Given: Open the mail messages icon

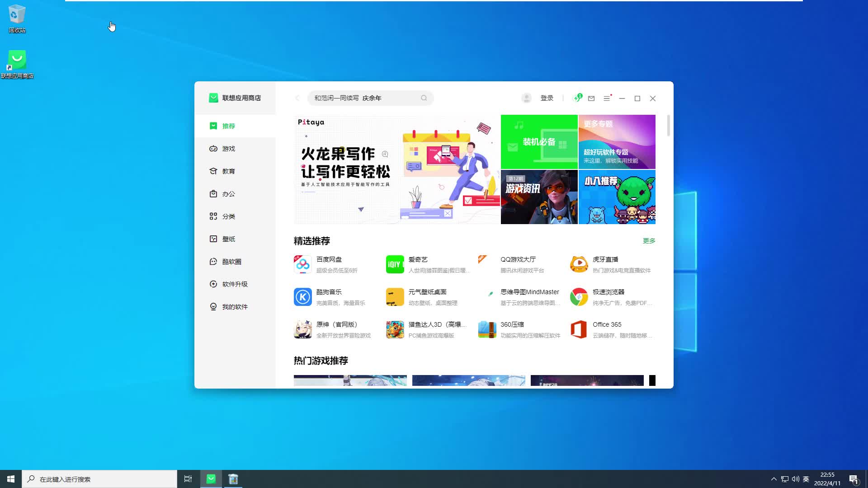Looking at the screenshot, I should click(591, 98).
